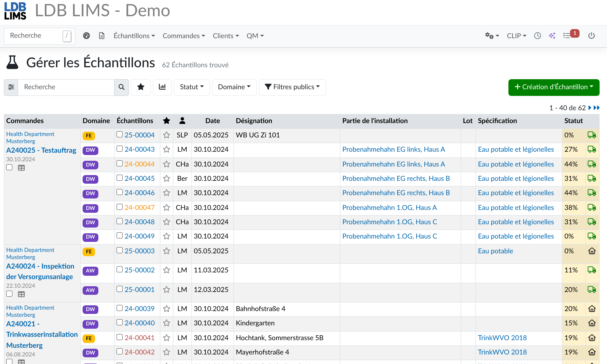Click the document icon in navbar
The width and height of the screenshot is (607, 364).
102,36
